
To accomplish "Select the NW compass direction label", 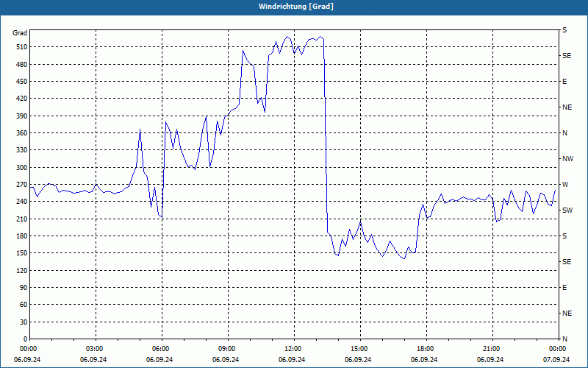I will pos(567,159).
